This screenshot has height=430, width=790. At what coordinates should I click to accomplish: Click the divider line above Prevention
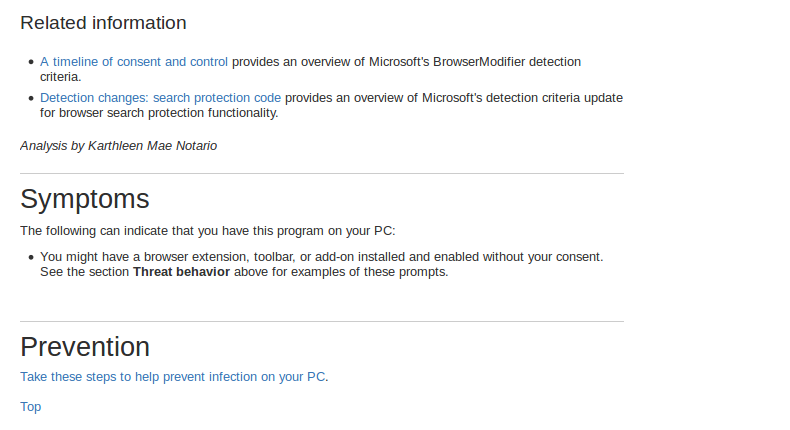322,321
